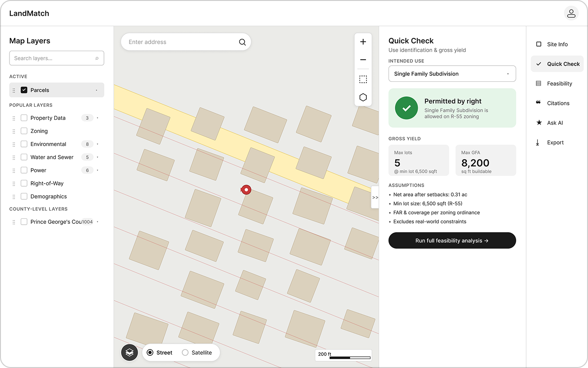Enable the Water and Sewer checkbox

(24, 157)
